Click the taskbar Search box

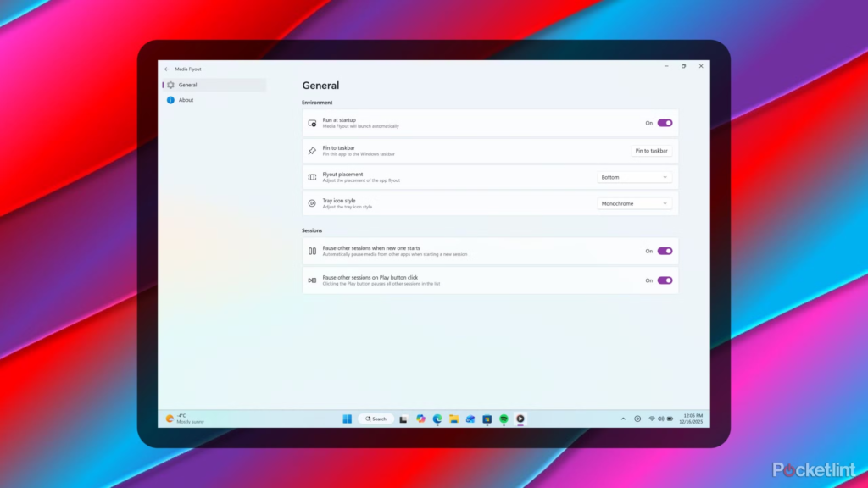[x=376, y=419]
